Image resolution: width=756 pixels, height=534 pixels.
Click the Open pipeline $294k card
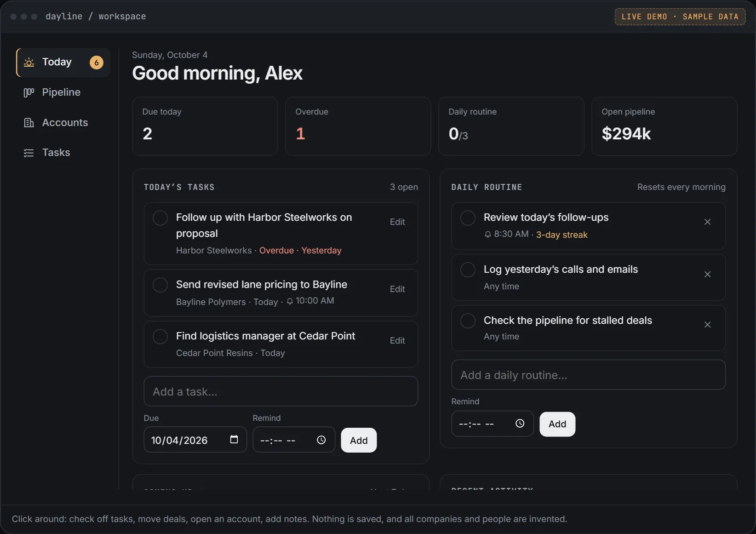[x=664, y=126]
